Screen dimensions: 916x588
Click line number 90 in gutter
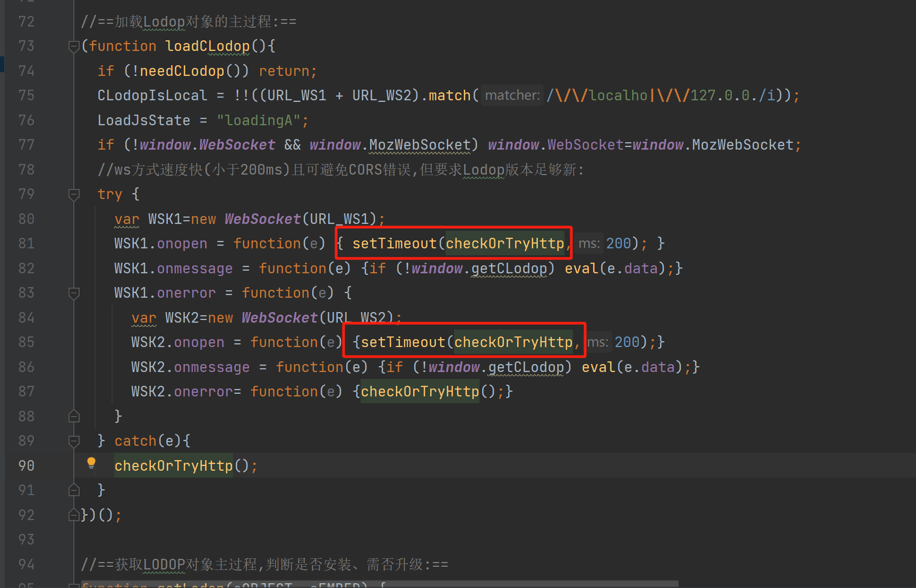26,466
